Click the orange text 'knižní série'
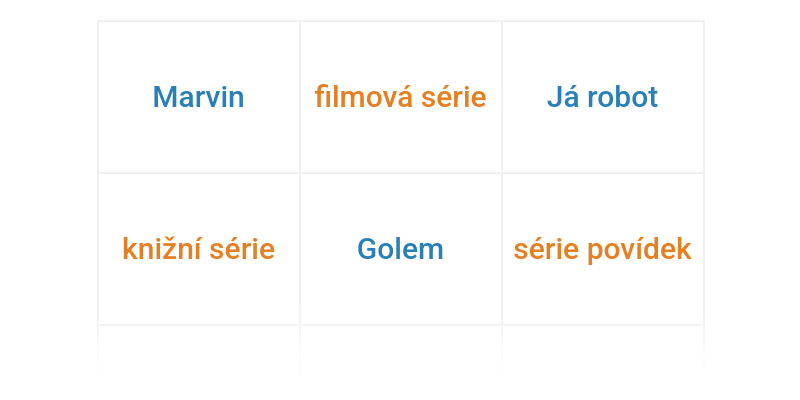The width and height of the screenshot is (800, 400). click(x=199, y=249)
